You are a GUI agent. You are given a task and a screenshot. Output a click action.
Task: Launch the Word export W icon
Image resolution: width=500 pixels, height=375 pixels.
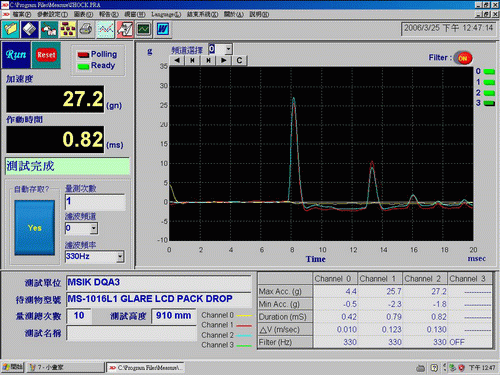[x=163, y=29]
